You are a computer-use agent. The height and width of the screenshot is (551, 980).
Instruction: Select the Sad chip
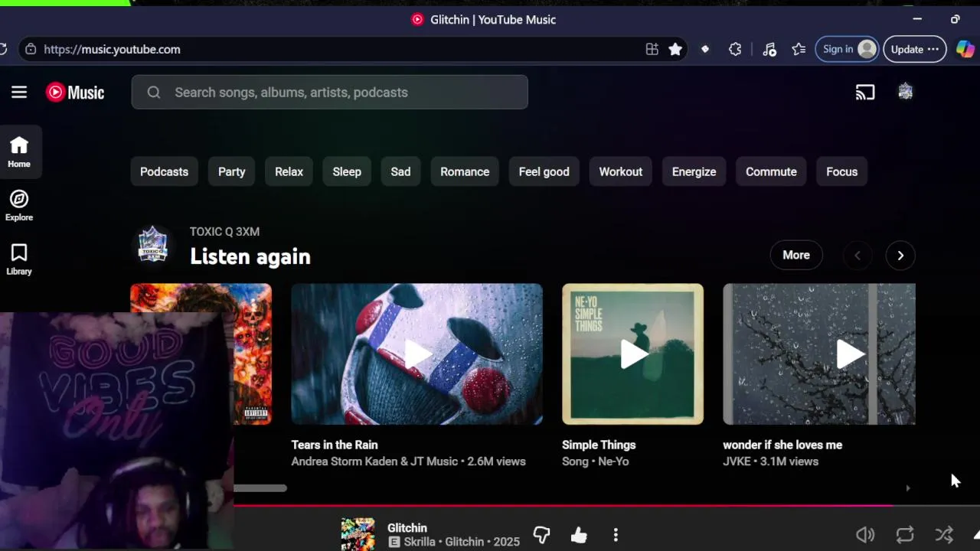(400, 171)
